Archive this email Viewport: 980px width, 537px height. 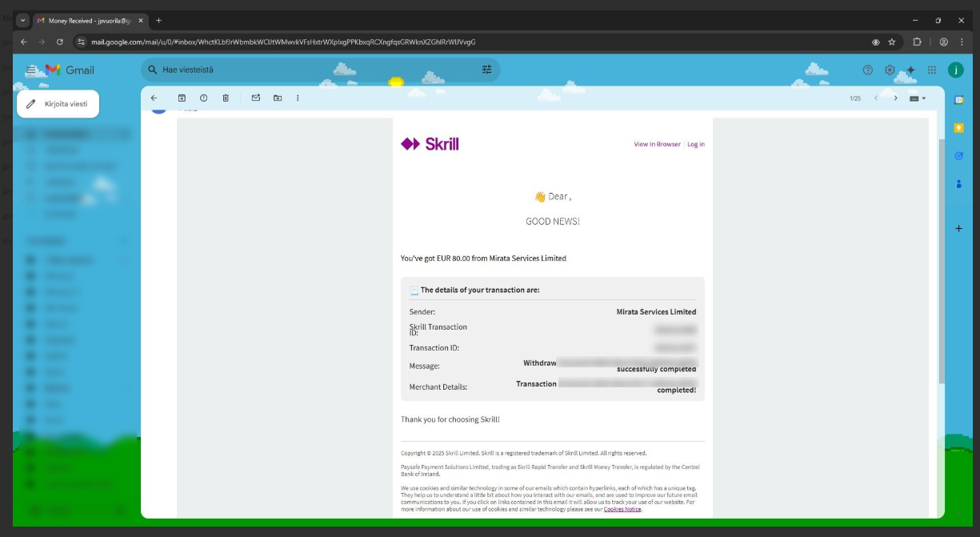tap(182, 98)
